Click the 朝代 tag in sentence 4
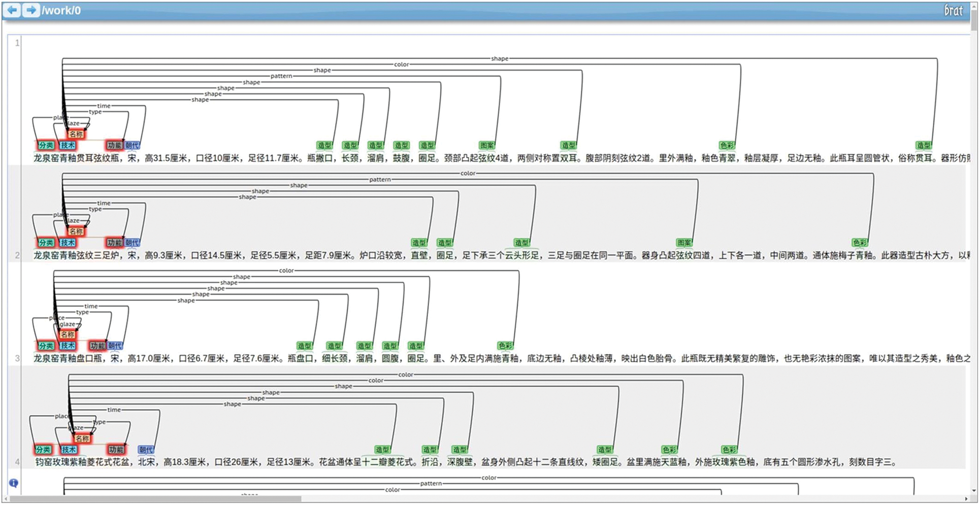This screenshot has width=980, height=505. pyautogui.click(x=146, y=450)
